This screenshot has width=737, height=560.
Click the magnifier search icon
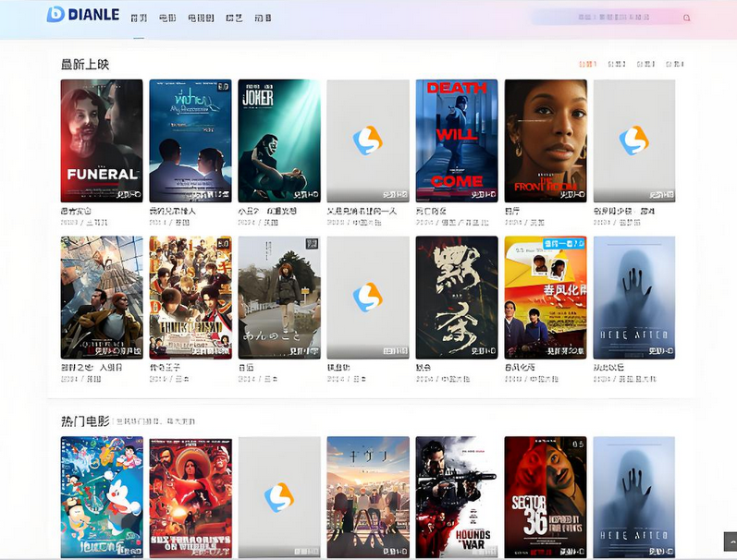686,18
